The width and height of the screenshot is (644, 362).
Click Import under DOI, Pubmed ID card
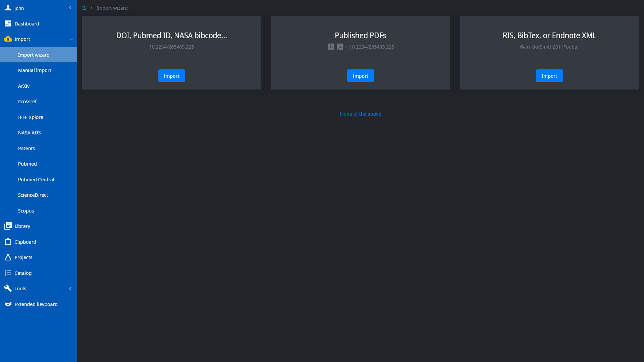click(x=171, y=76)
